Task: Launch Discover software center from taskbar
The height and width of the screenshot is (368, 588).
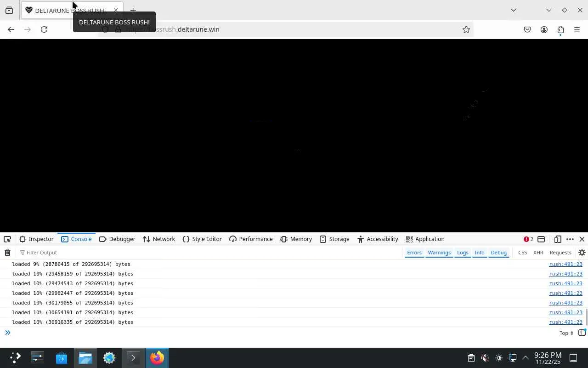Action: point(62,357)
